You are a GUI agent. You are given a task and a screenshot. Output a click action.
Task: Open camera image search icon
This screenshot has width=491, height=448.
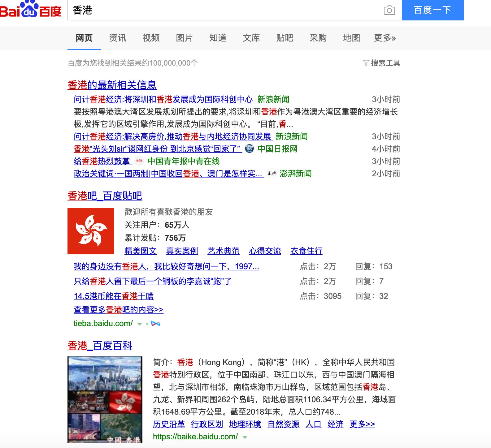[x=389, y=10]
